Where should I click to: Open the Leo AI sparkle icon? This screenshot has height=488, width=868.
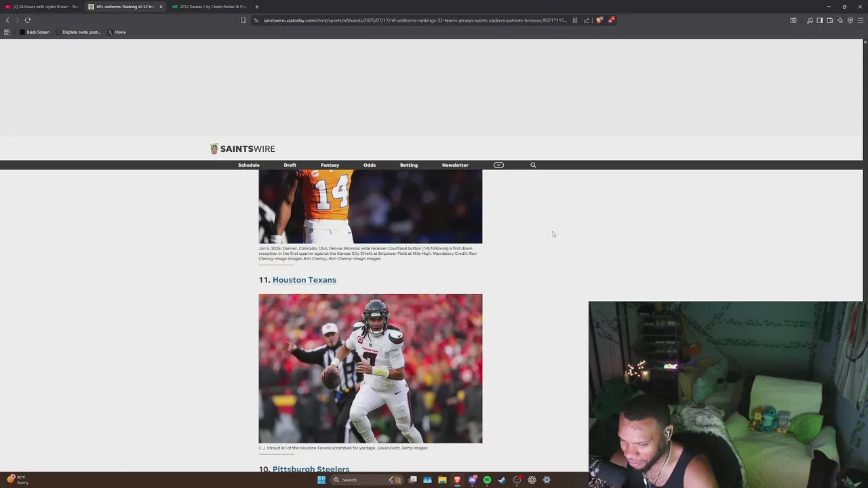(840, 20)
